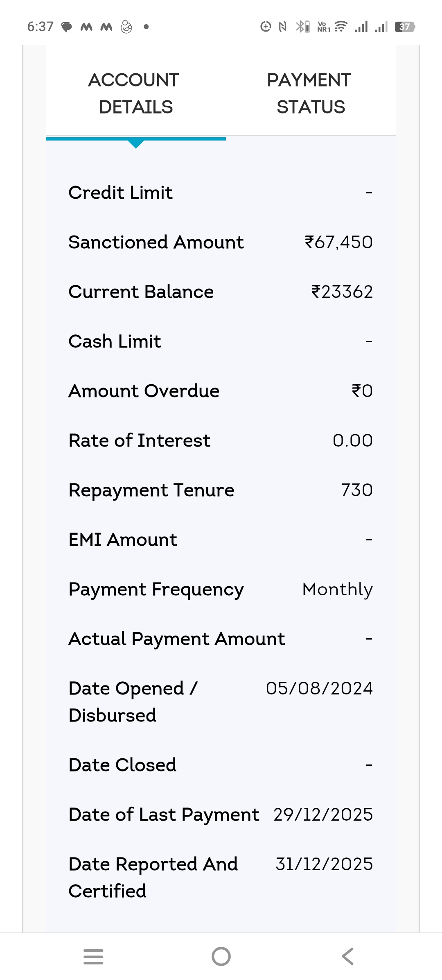Tap the Repayment Tenure label
Image resolution: width=442 pixels, height=980 pixels.
[151, 490]
